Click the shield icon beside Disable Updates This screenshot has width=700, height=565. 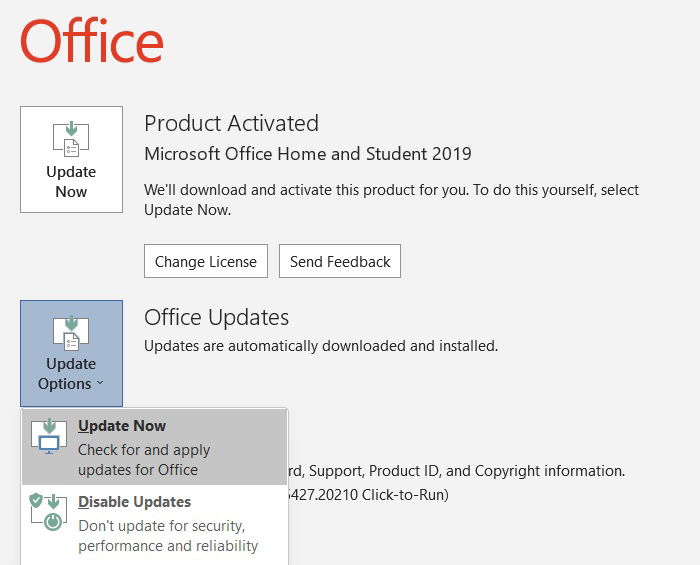point(37,500)
